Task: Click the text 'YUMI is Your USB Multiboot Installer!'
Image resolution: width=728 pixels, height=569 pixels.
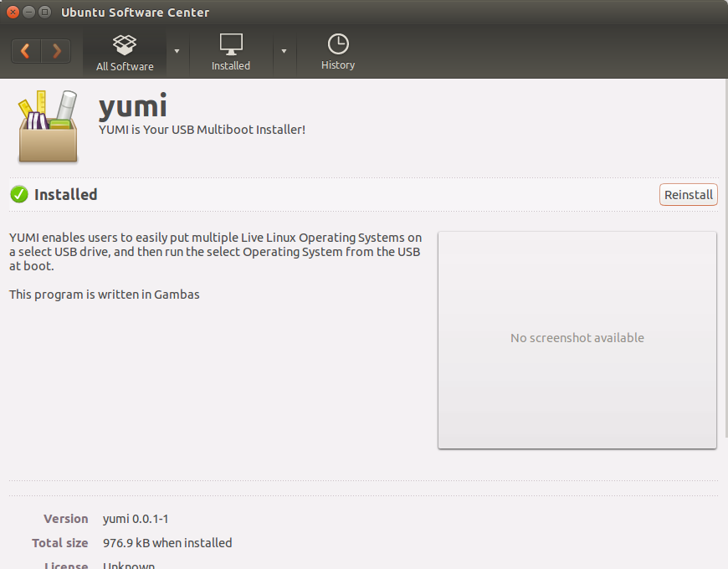Action: point(202,130)
